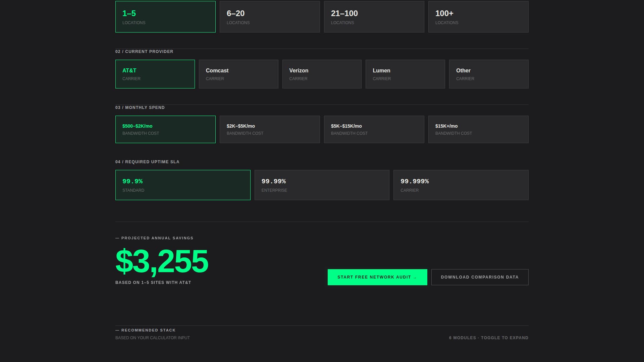Screen dimensions: 644x362
Task: Choose 99.9% Standard uptime SLA
Action: point(183,185)
